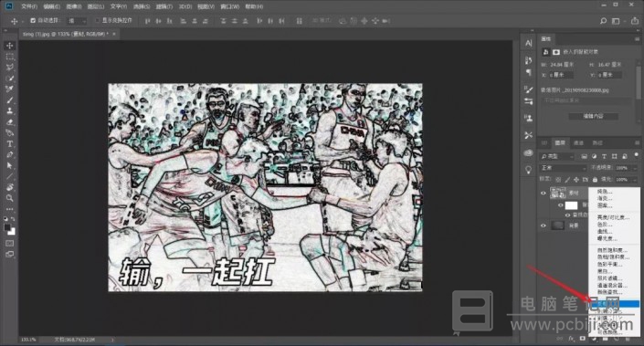Hide the 背景 (Background) layer

pyautogui.click(x=544, y=225)
